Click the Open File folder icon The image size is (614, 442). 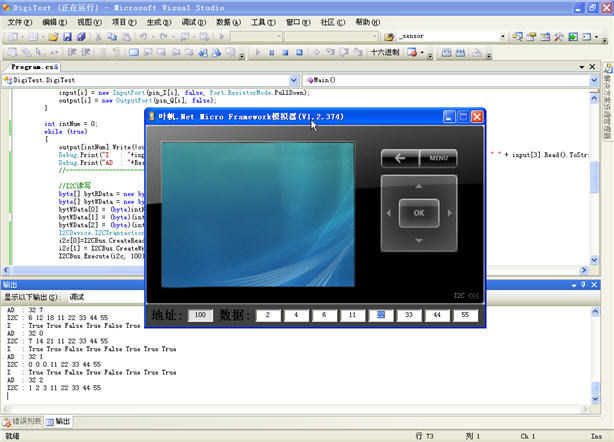pos(54,37)
